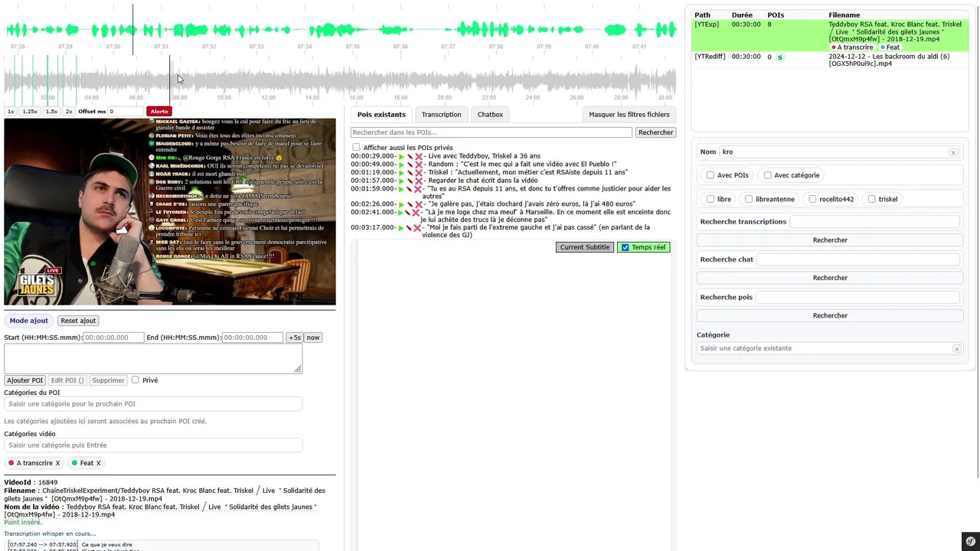The image size is (980, 551).
Task: Play the POI at 00:01:57.000
Action: pos(401,181)
